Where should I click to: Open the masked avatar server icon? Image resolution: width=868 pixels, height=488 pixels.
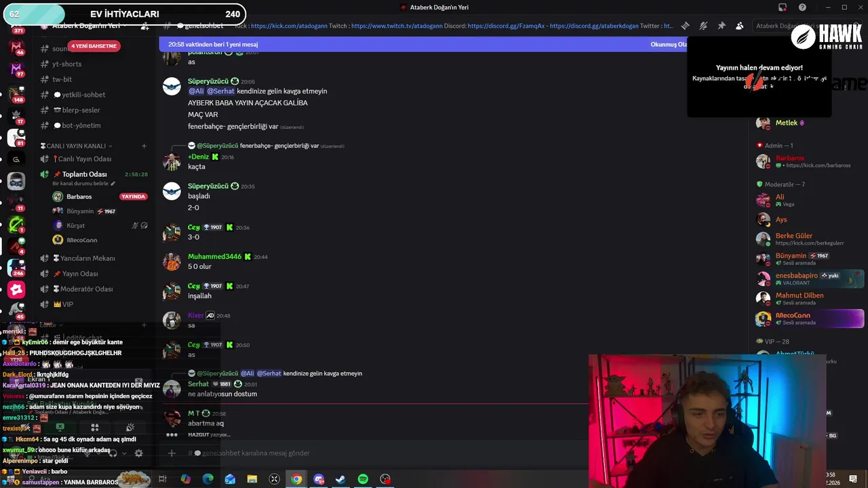pos(16,181)
